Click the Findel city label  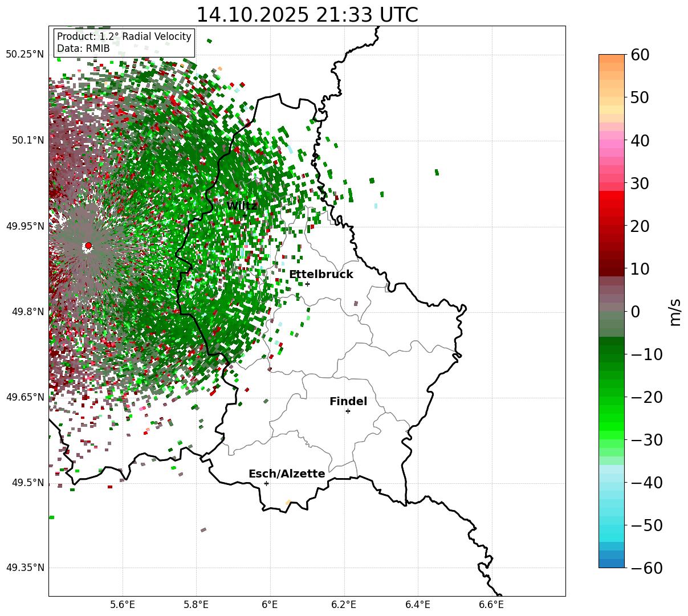pos(348,402)
